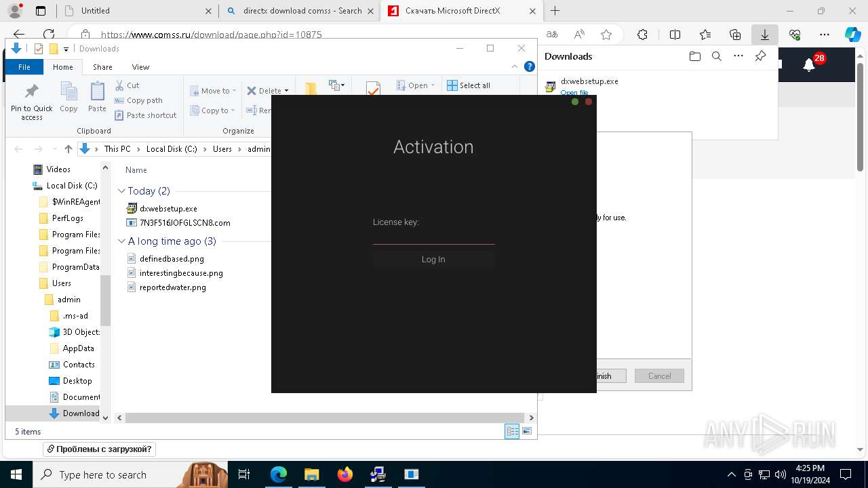
Task: Click the License key input field
Action: click(433, 237)
